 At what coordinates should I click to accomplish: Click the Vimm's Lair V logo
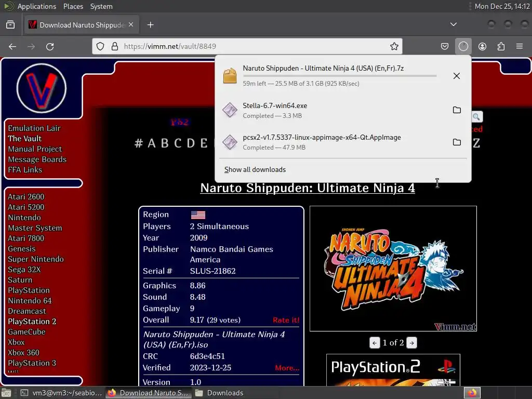pyautogui.click(x=42, y=88)
